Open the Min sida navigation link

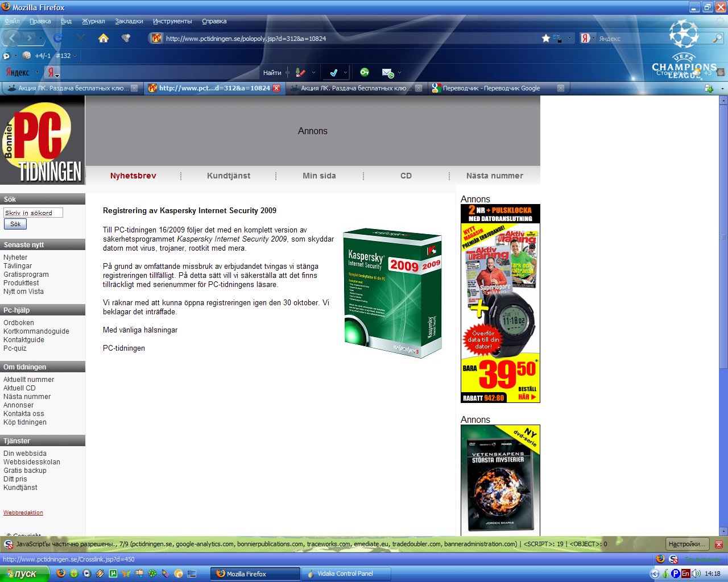pyautogui.click(x=319, y=176)
